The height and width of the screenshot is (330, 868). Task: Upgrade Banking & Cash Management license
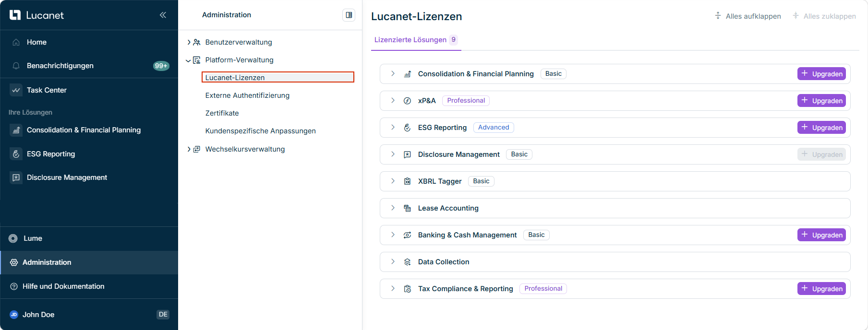(822, 235)
